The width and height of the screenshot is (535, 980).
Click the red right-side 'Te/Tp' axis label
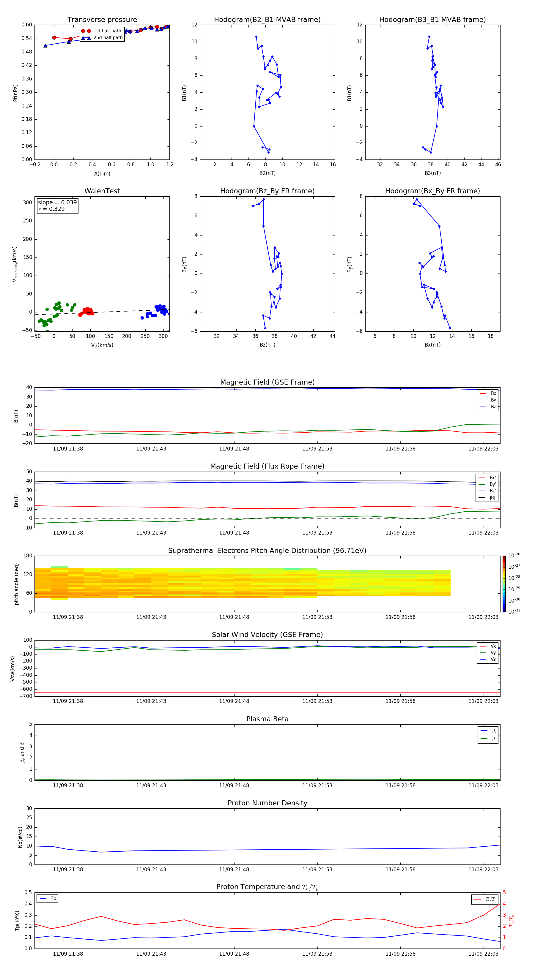[512, 921]
